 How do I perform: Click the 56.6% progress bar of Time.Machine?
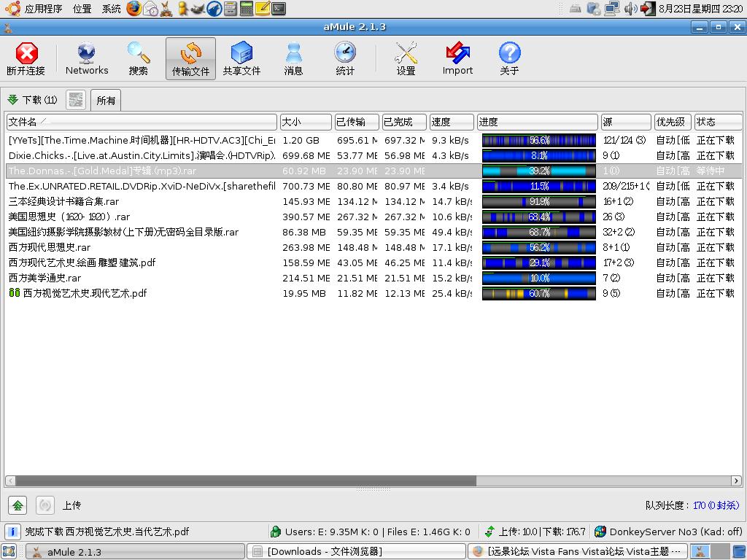point(539,140)
